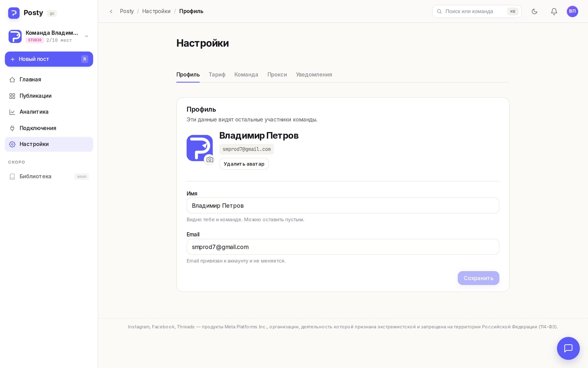Click the smprod7@gmail.com email chip
This screenshot has width=588, height=368.
pos(247,149)
